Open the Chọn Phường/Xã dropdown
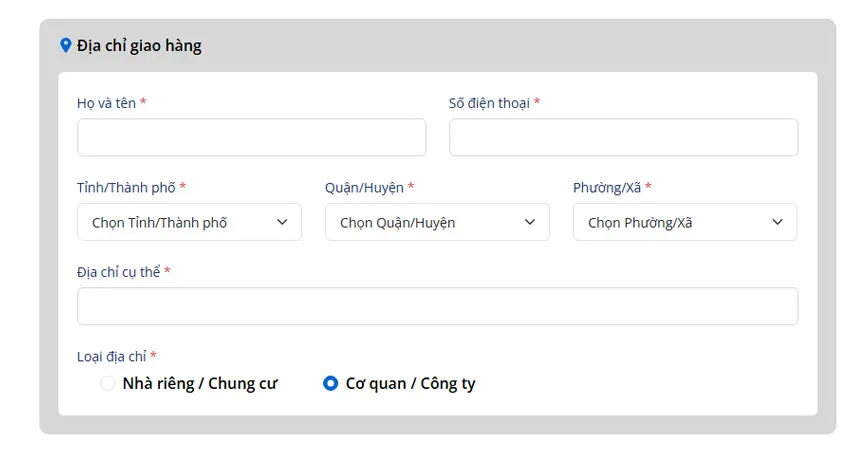Screen dimensions: 862x452 tap(685, 222)
